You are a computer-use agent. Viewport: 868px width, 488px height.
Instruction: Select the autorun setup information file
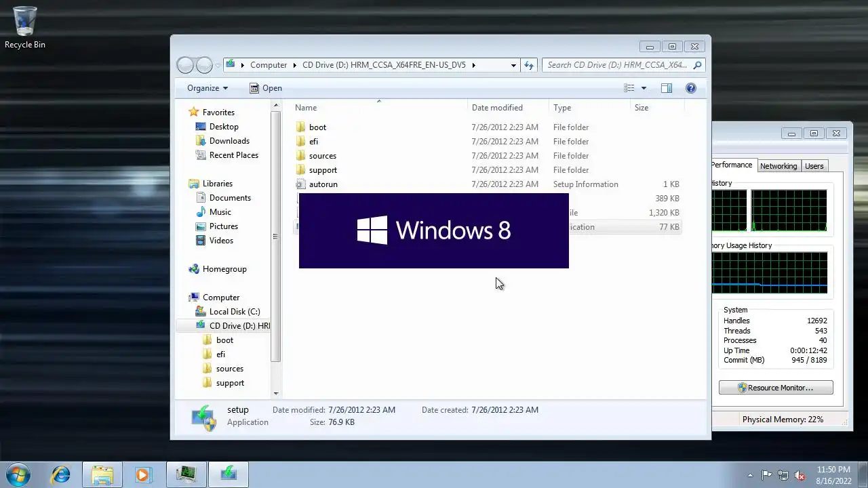click(x=323, y=184)
